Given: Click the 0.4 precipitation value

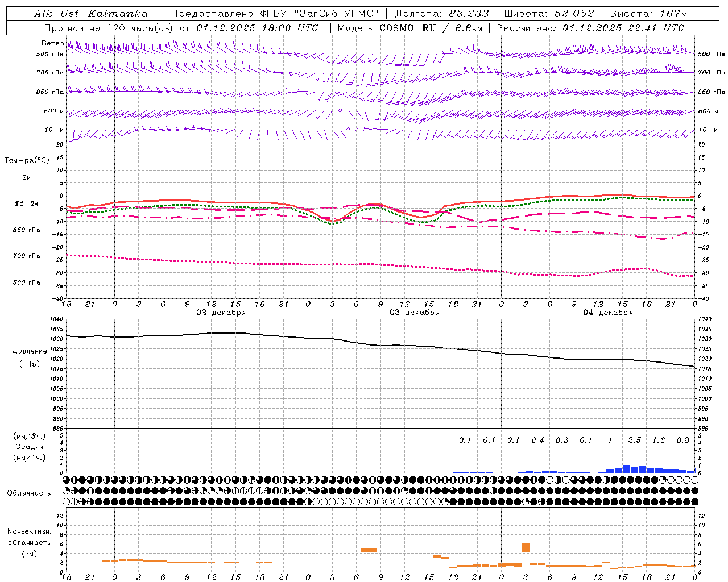Looking at the screenshot, I should 537,440.
